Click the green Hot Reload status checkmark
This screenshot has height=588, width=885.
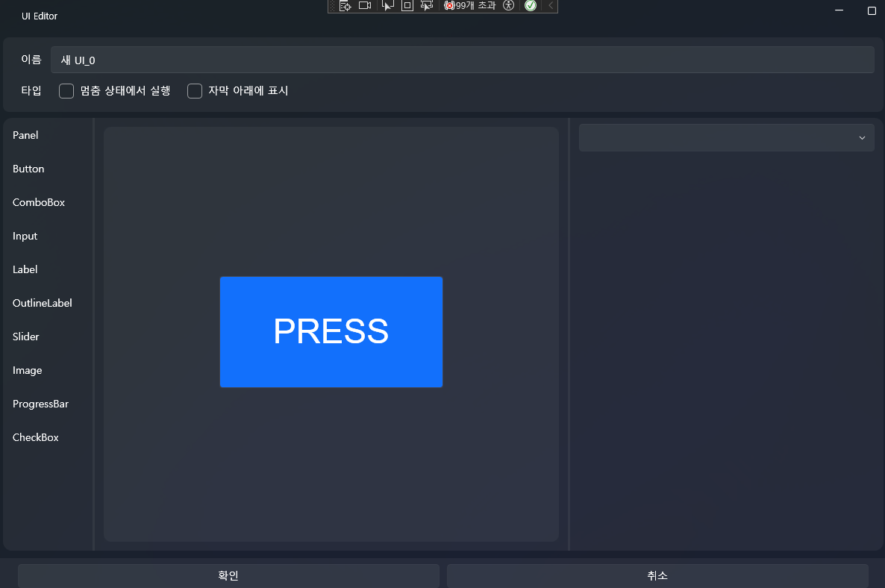point(529,6)
